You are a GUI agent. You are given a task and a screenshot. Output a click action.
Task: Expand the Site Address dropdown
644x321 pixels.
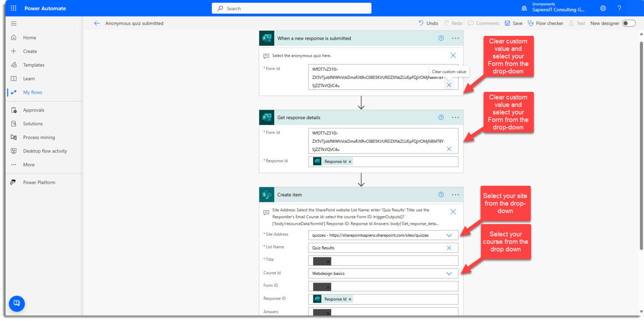[449, 235]
